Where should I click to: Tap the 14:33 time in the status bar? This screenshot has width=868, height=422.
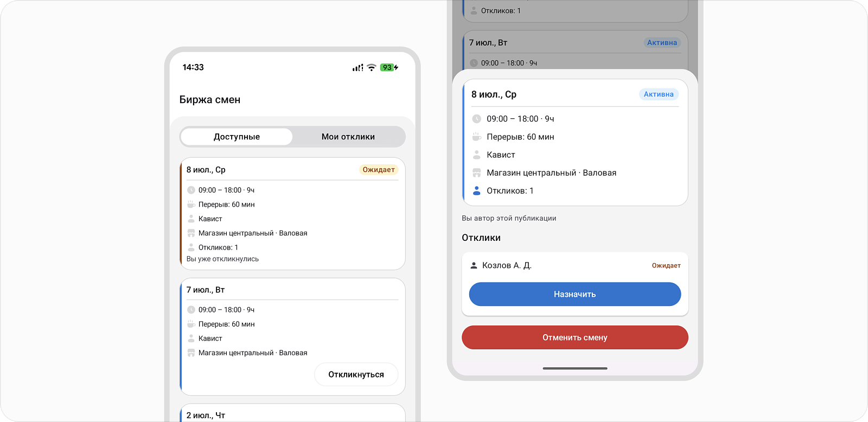click(193, 67)
